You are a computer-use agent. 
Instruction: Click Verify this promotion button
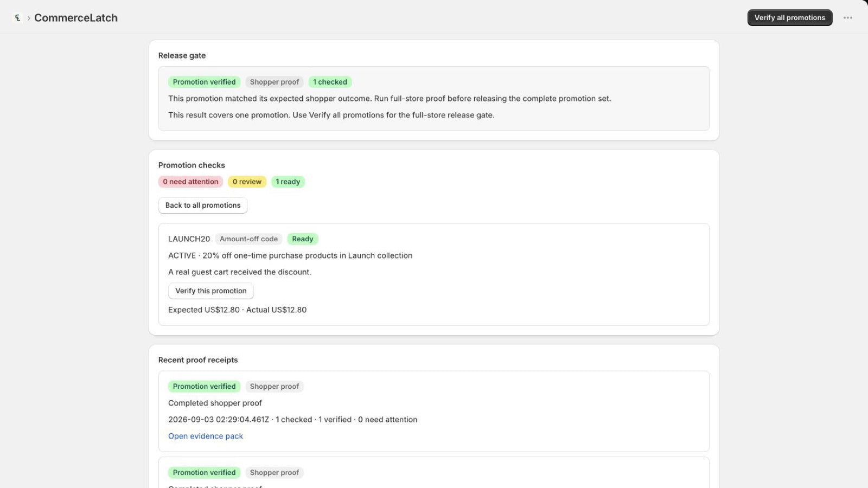[211, 291]
